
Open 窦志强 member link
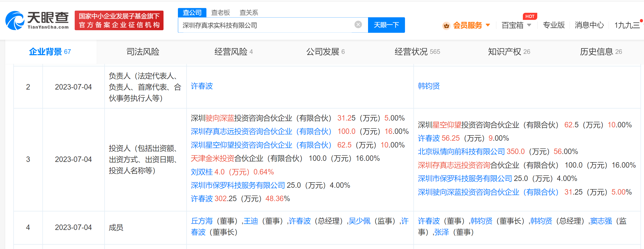601,221
